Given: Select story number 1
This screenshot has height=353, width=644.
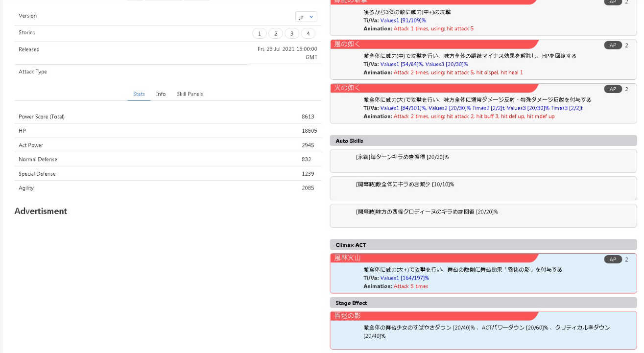Looking at the screenshot, I should pos(260,33).
